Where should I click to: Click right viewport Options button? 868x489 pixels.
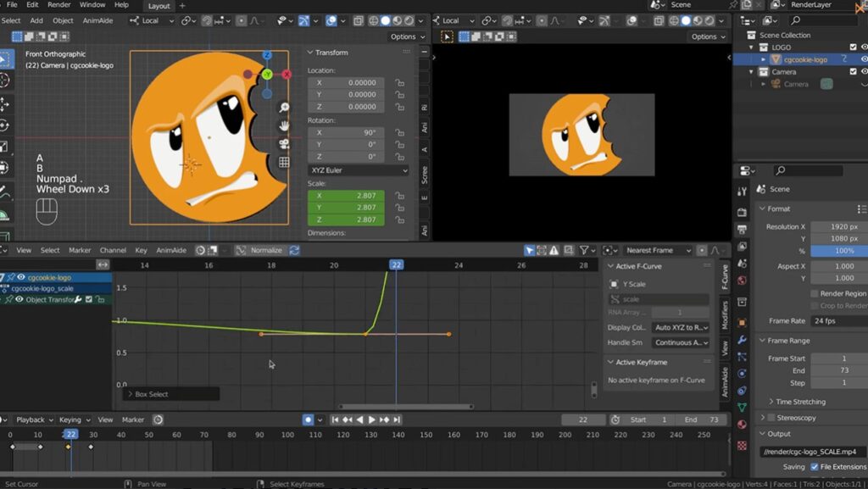pyautogui.click(x=708, y=36)
